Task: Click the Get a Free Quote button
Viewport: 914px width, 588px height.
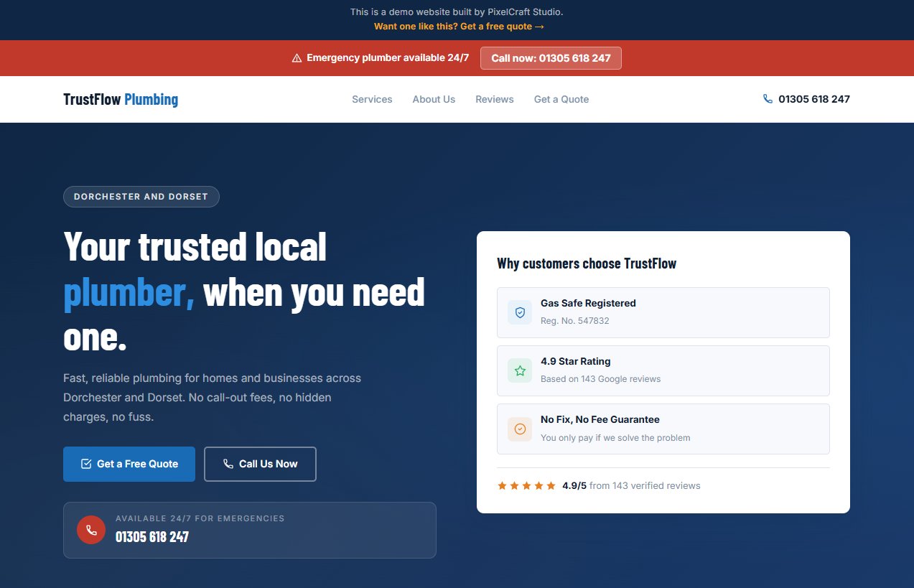Action: [129, 464]
